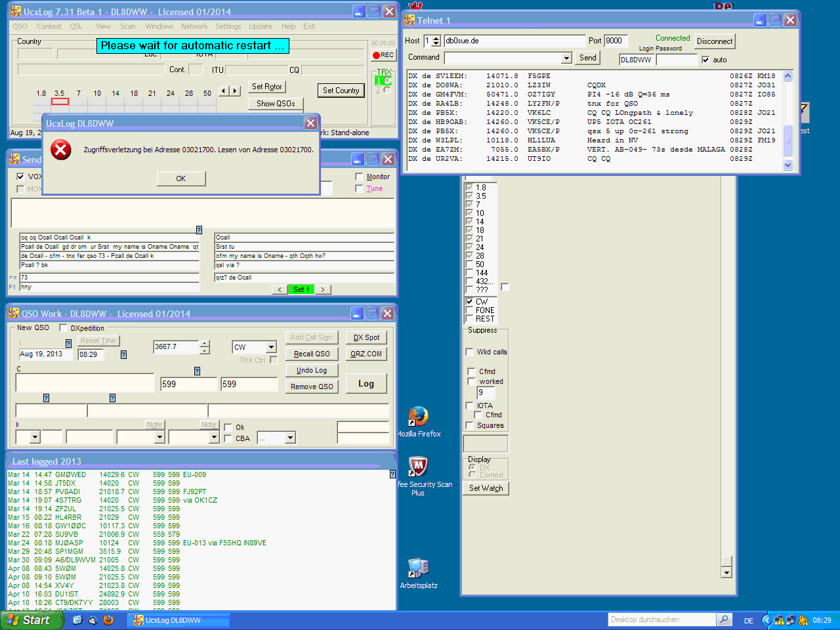Viewport: 840px width, 630px height.
Task: Click the Set Country button
Action: tap(341, 91)
